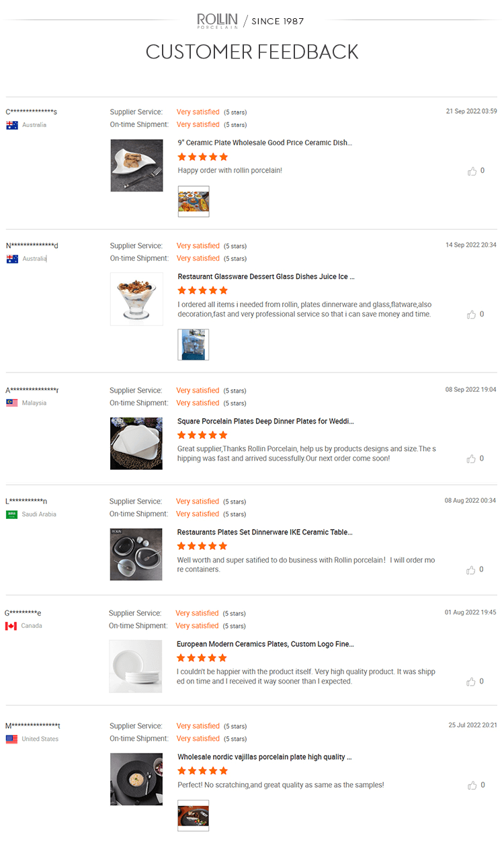Screen dimensions: 504x847
Task: Thumbs-up the United States customer's review
Action: point(472,785)
